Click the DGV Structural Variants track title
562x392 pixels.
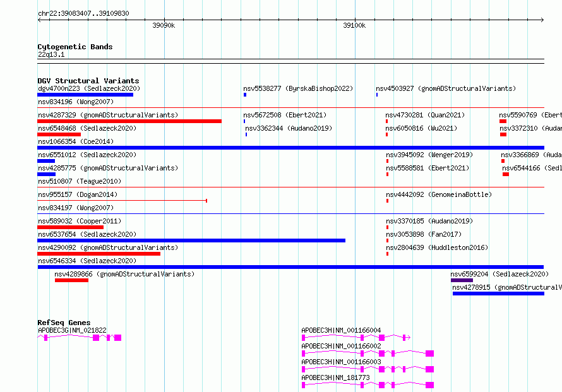tap(88, 81)
